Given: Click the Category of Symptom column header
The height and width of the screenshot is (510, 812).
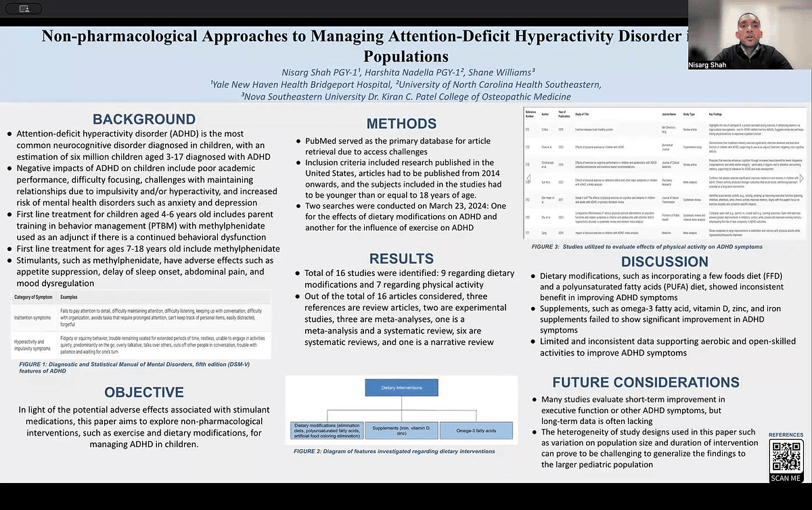Looking at the screenshot, I should (34, 297).
